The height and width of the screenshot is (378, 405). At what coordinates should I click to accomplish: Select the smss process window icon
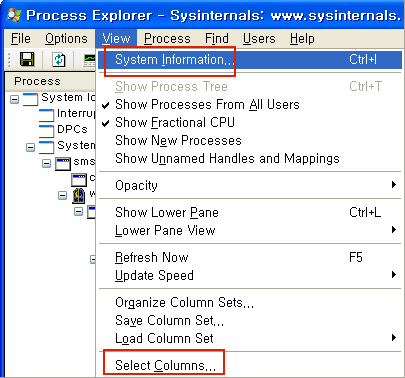pyautogui.click(x=63, y=164)
